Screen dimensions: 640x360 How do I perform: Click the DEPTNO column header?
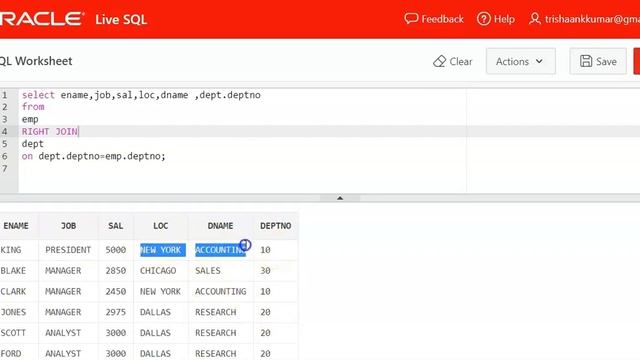click(x=276, y=226)
